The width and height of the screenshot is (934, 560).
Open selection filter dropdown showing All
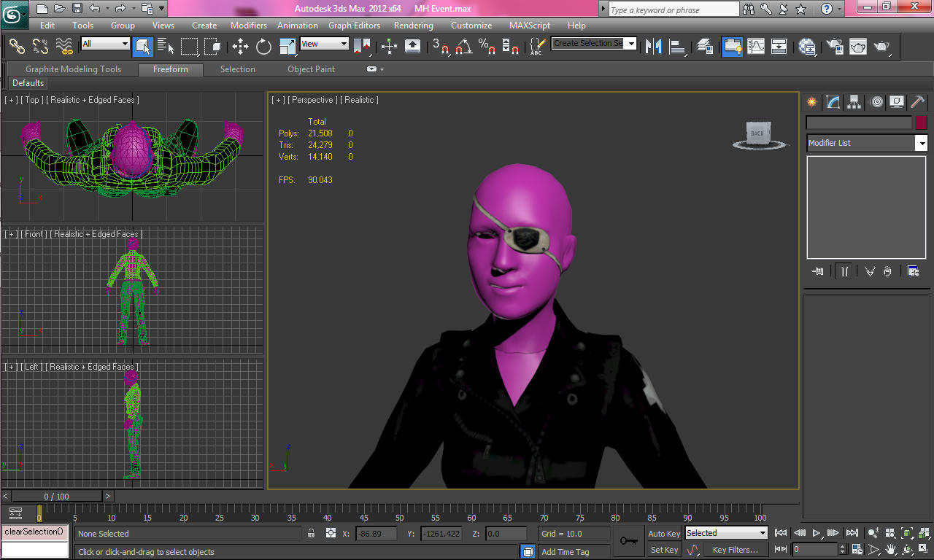(x=105, y=44)
